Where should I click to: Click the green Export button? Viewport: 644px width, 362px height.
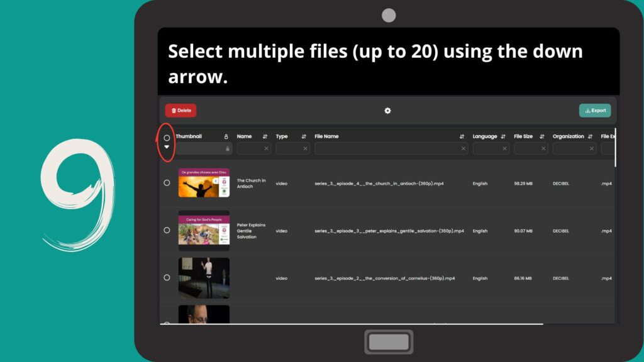coord(594,111)
